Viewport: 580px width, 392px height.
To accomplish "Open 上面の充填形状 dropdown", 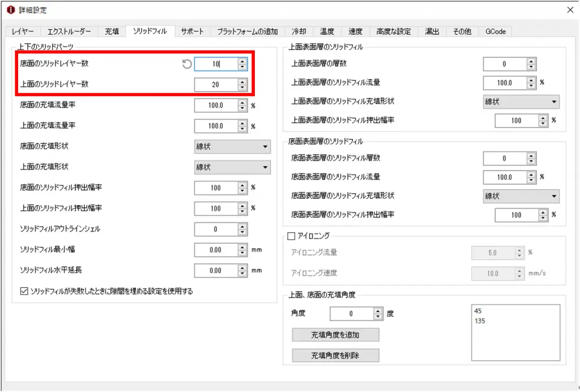I will coord(232,168).
